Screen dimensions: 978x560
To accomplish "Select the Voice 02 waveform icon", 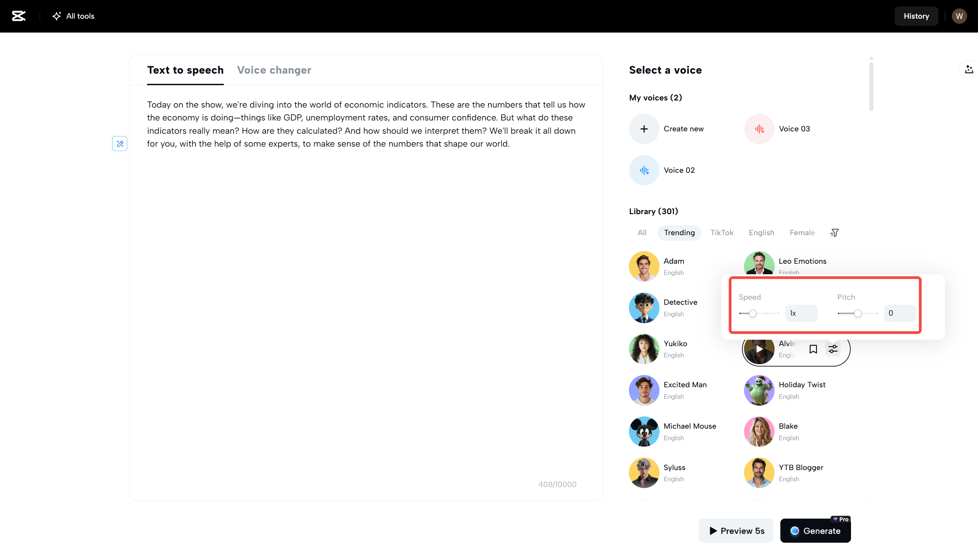I will 644,170.
